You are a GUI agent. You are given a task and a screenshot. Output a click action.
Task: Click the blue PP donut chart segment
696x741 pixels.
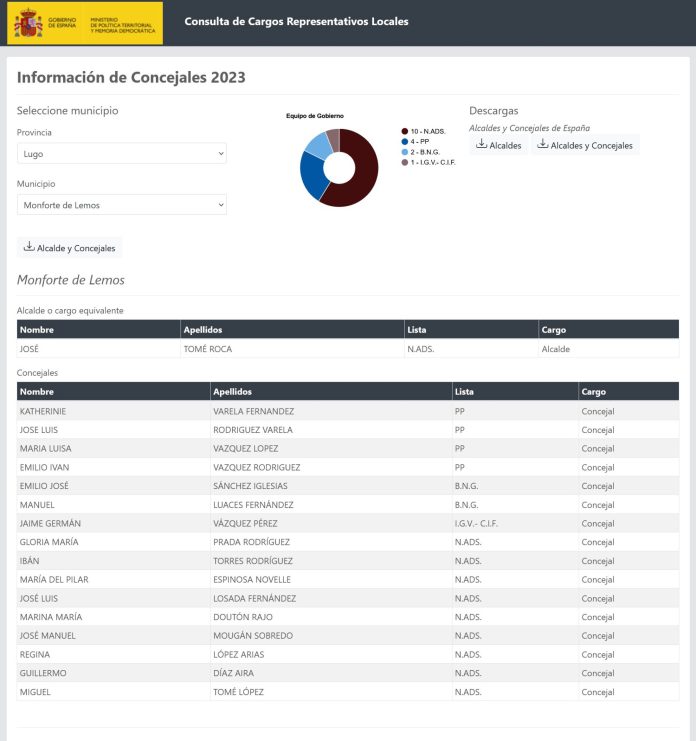pyautogui.click(x=313, y=177)
